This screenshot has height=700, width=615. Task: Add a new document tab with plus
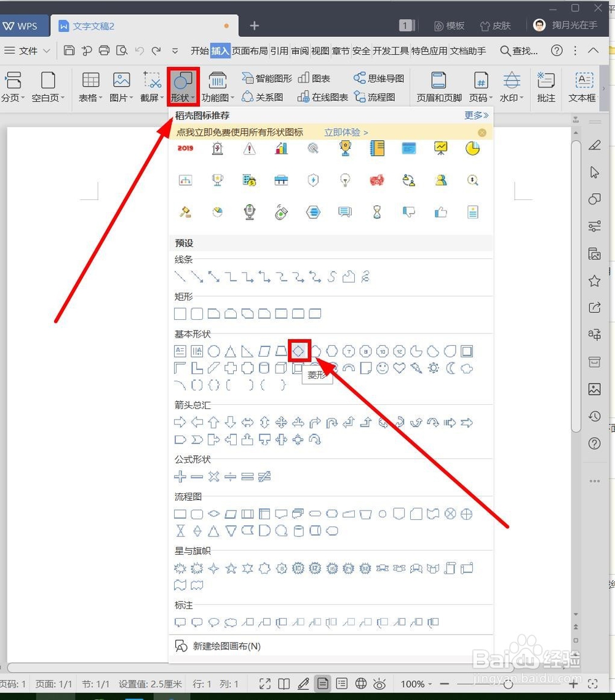pyautogui.click(x=255, y=25)
